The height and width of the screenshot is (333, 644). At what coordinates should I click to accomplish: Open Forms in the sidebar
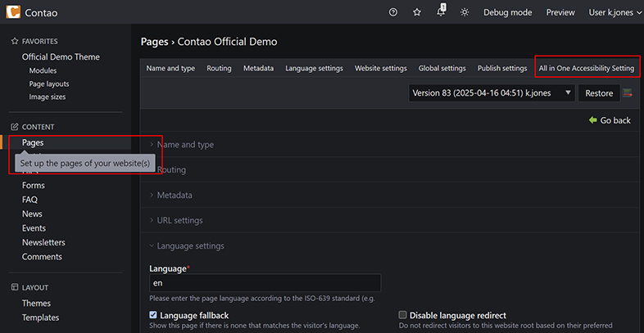[x=34, y=186]
